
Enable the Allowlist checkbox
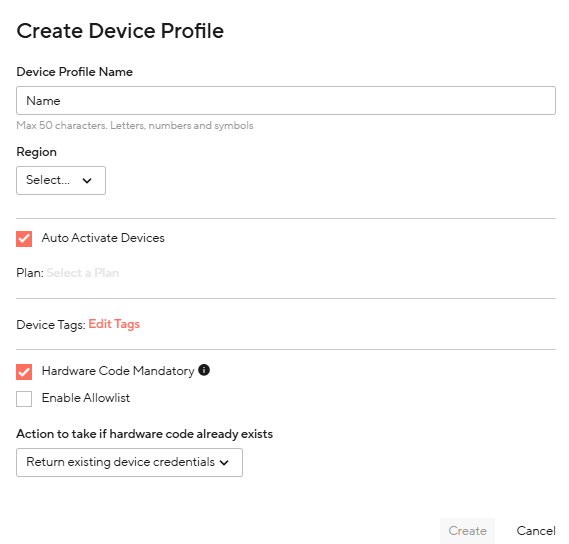coord(24,399)
